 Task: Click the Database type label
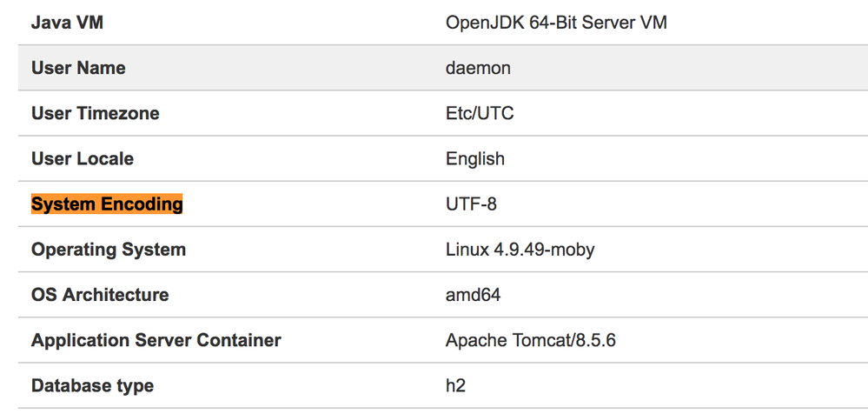click(92, 386)
